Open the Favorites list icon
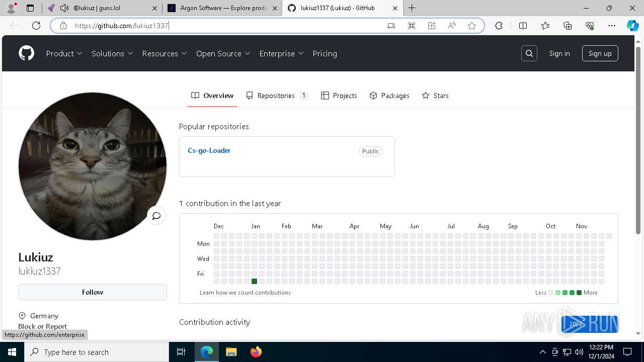 545,26
